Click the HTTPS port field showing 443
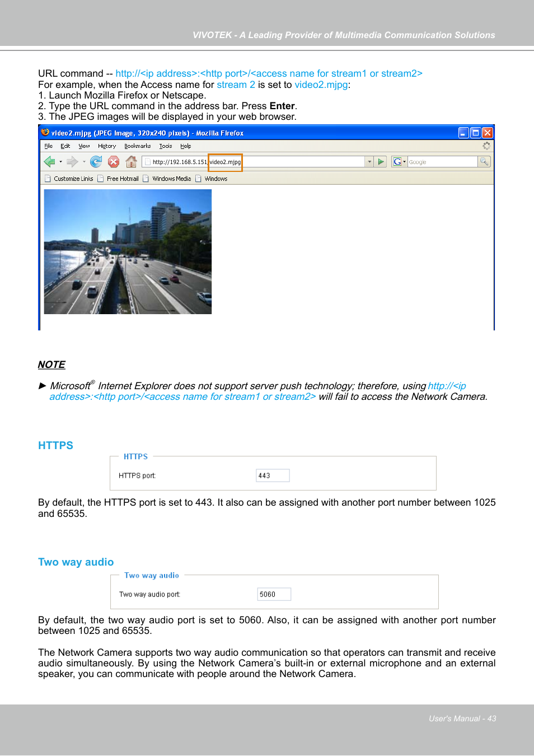The width and height of the screenshot is (534, 756). tap(273, 475)
